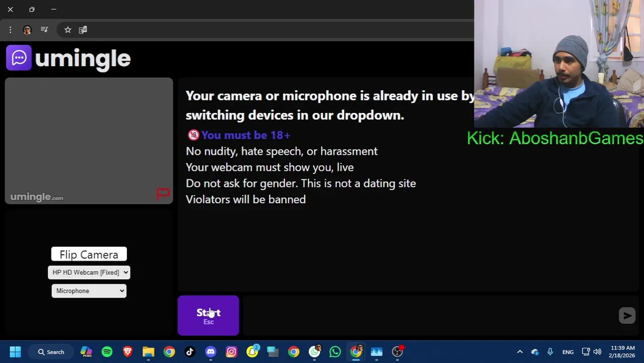The width and height of the screenshot is (644, 363).
Task: Open Spotify from the taskbar
Action: click(x=107, y=352)
